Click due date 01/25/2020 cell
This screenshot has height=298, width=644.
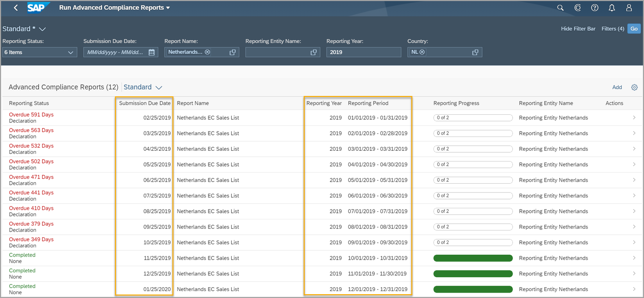pyautogui.click(x=157, y=289)
